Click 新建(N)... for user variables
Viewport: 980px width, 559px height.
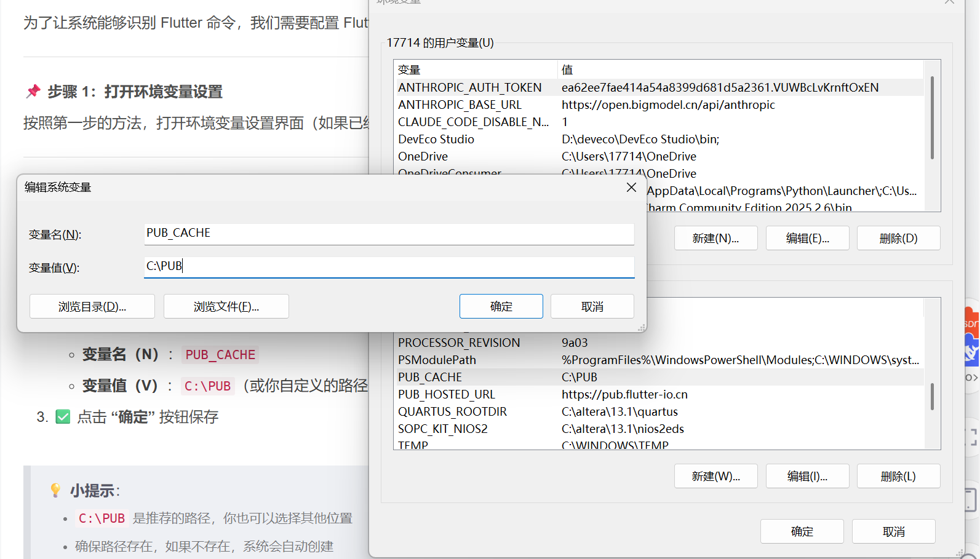point(715,238)
